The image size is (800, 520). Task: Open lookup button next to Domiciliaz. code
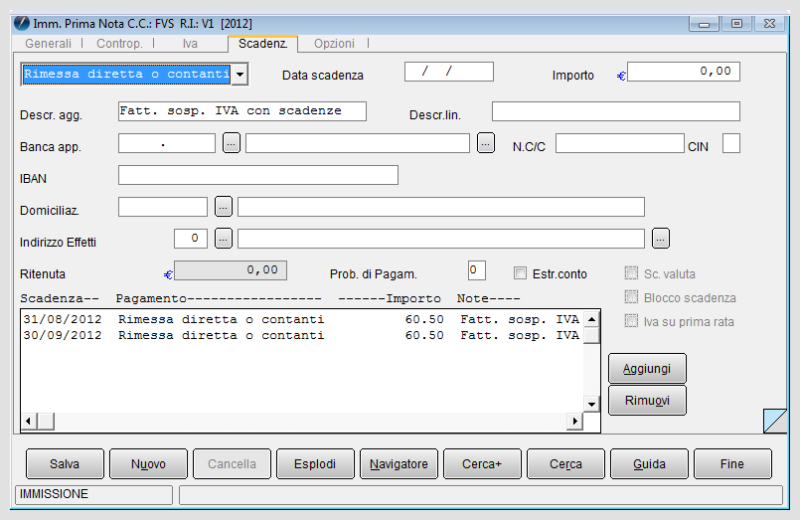click(x=223, y=207)
